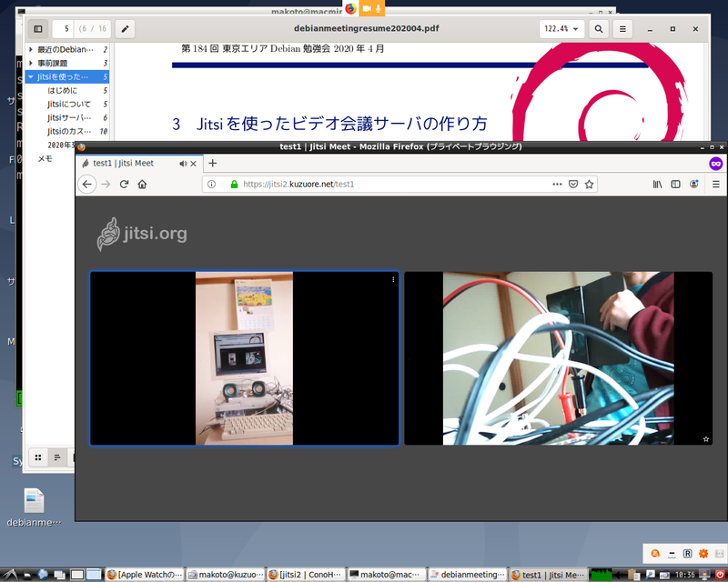Expand the 最近のDebian outline entry
728x582 pixels.
(31, 49)
